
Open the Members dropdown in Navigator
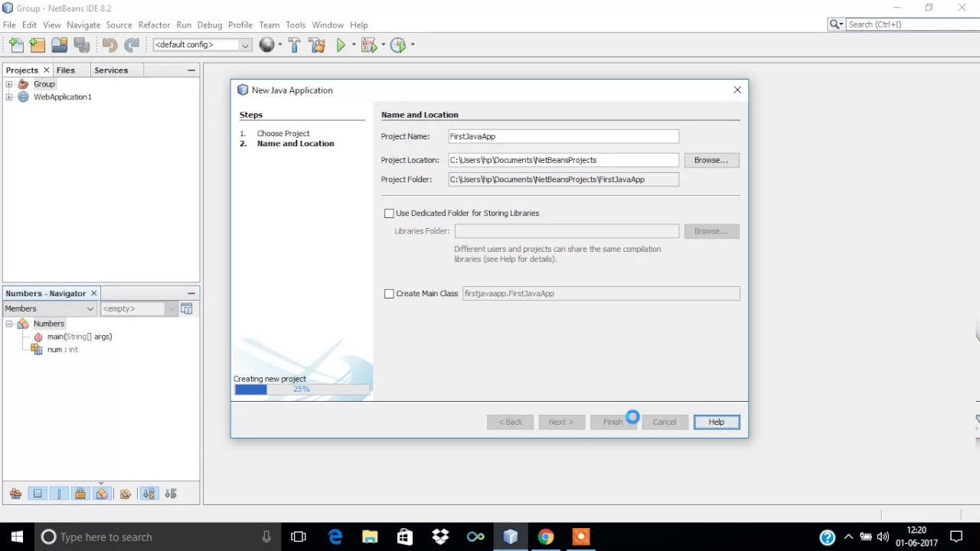point(50,308)
